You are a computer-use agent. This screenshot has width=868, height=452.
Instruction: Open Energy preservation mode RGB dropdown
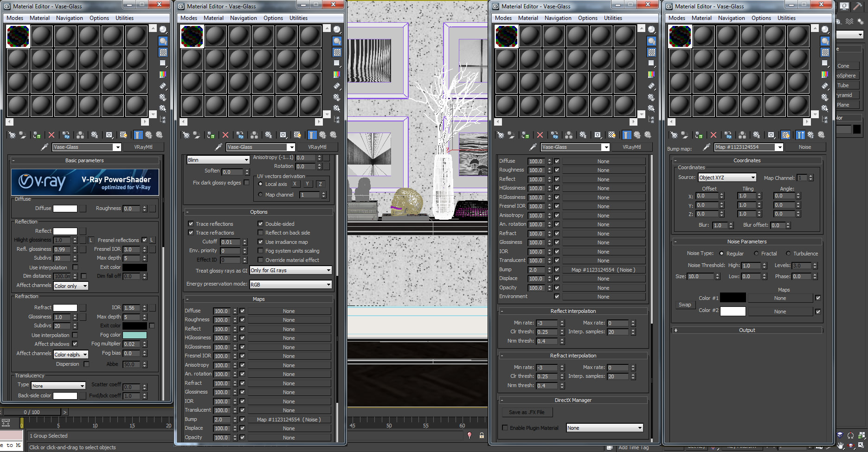tap(291, 284)
